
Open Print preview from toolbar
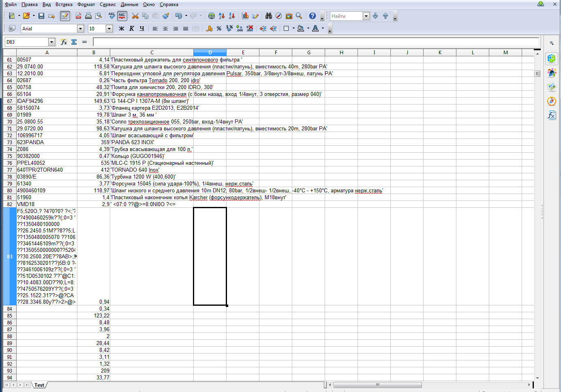click(98, 16)
